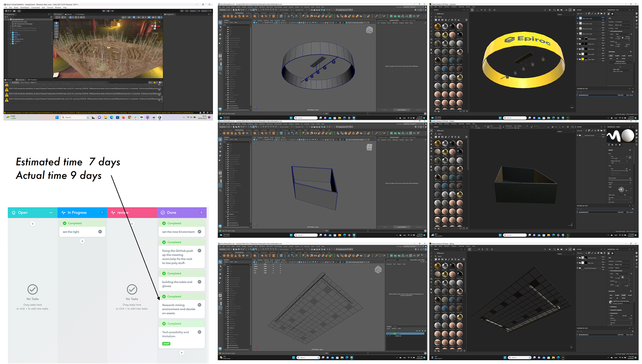Open the Filtering dropdown in Fill properties
This screenshot has width=642, height=364.
click(623, 25)
